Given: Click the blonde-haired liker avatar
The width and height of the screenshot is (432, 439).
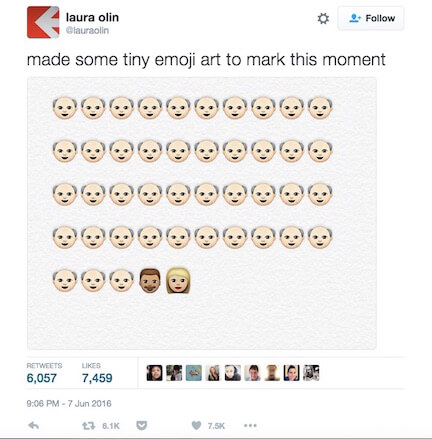Looking at the screenshot, I should (x=213, y=373).
